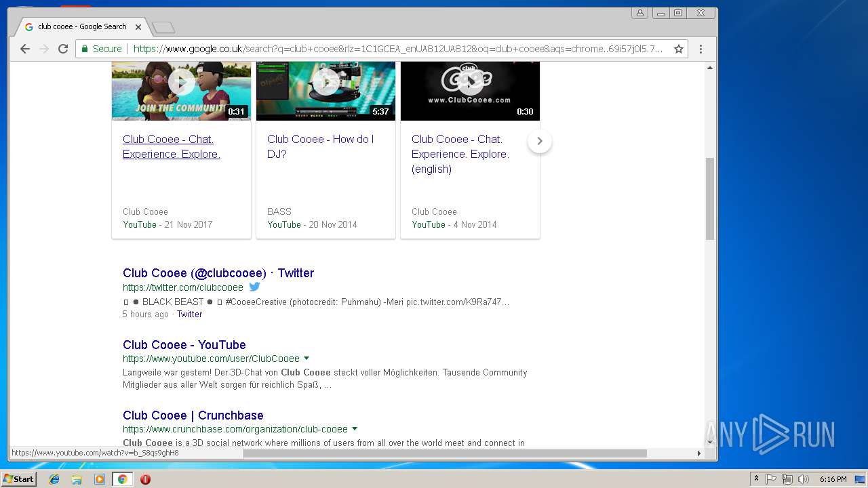868x488 pixels.
Task: Expand Crunchbase result URL dropdown arrow
Action: (355, 429)
